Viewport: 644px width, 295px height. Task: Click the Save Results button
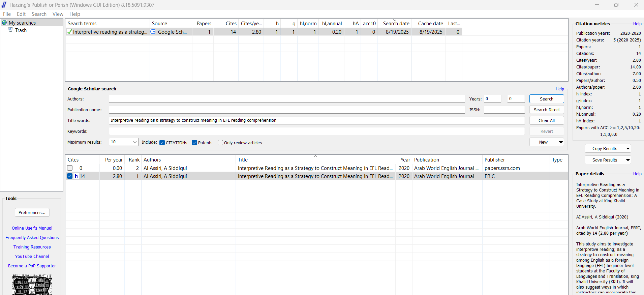[605, 160]
